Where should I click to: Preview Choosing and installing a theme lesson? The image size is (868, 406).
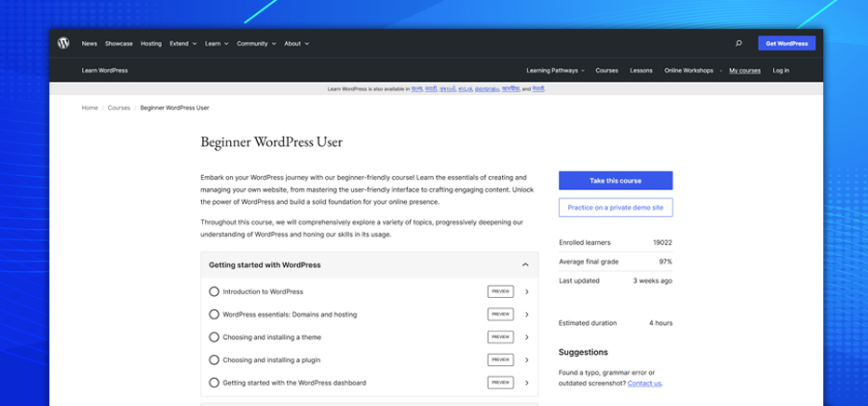500,337
